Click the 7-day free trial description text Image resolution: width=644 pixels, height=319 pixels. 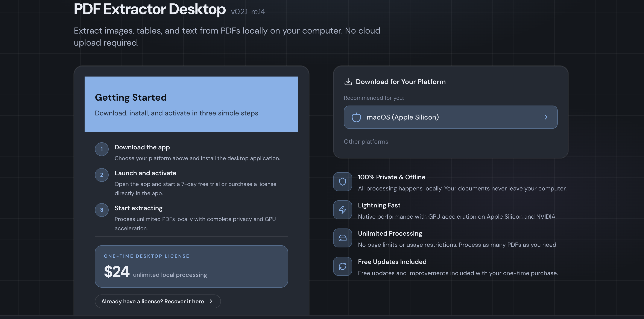(x=196, y=189)
